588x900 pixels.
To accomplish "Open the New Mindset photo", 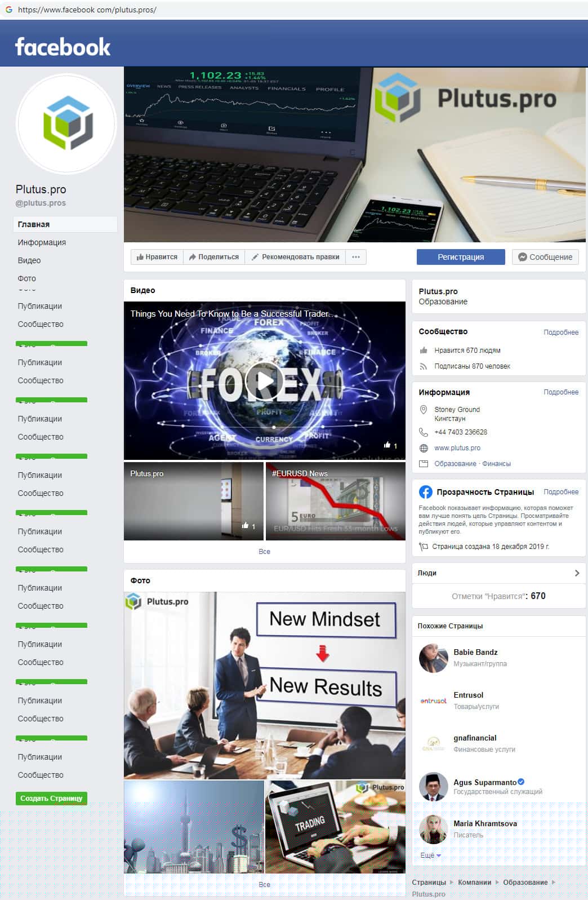I will click(265, 685).
